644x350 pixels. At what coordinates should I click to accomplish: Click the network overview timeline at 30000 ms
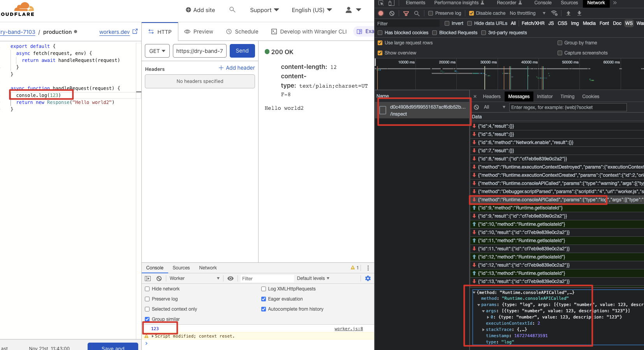pyautogui.click(x=488, y=62)
